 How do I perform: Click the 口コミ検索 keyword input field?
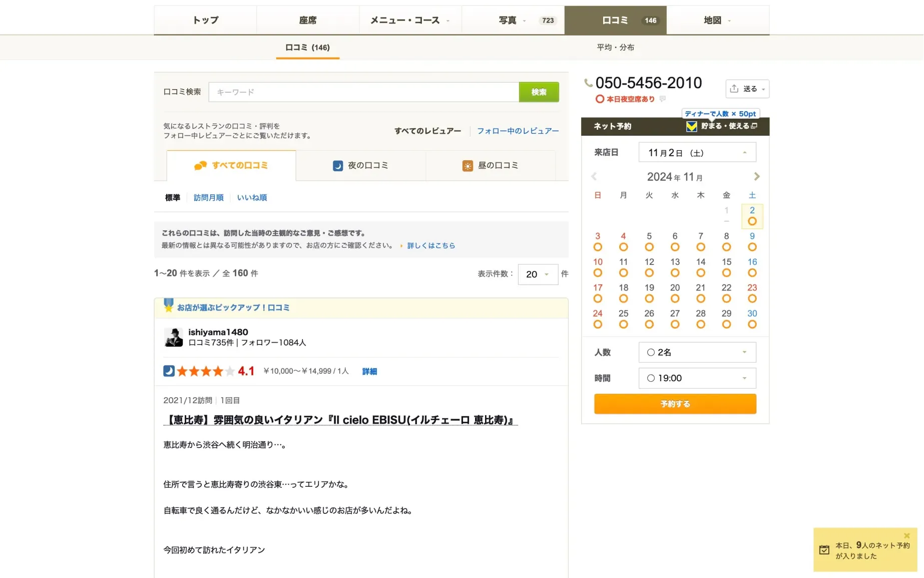tap(363, 92)
